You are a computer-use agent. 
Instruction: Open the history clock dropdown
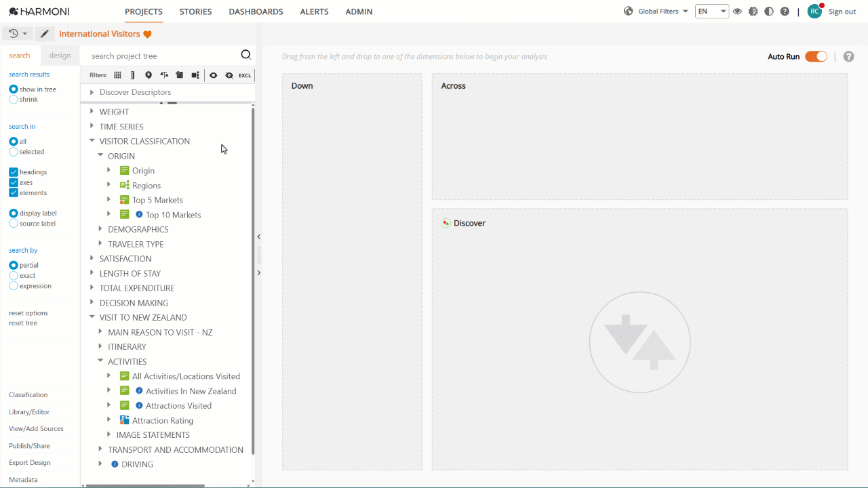(x=18, y=34)
